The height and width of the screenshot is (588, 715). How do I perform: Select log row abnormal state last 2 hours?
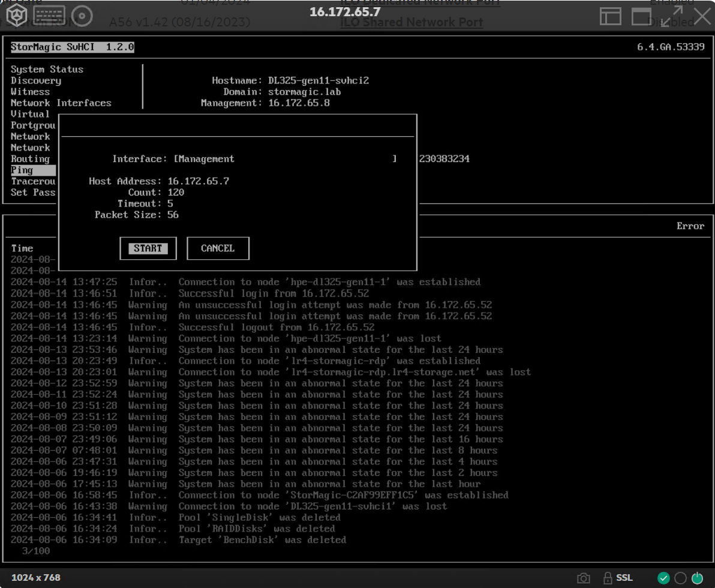254,473
